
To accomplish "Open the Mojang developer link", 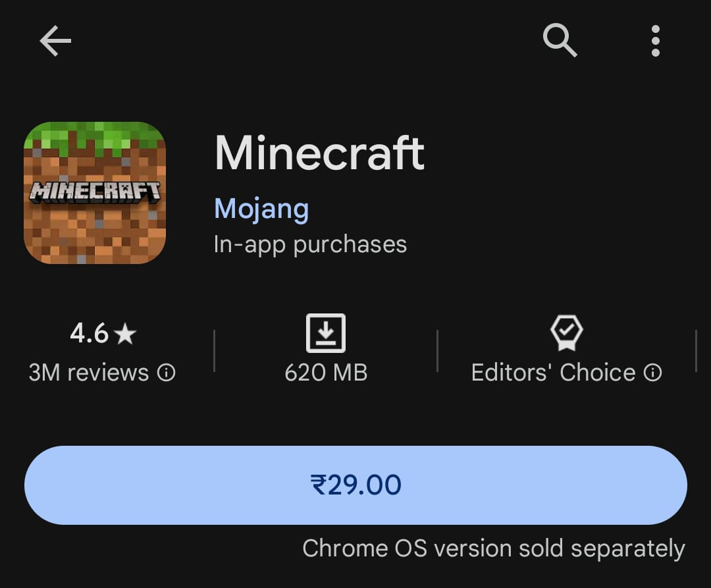I will (x=261, y=209).
